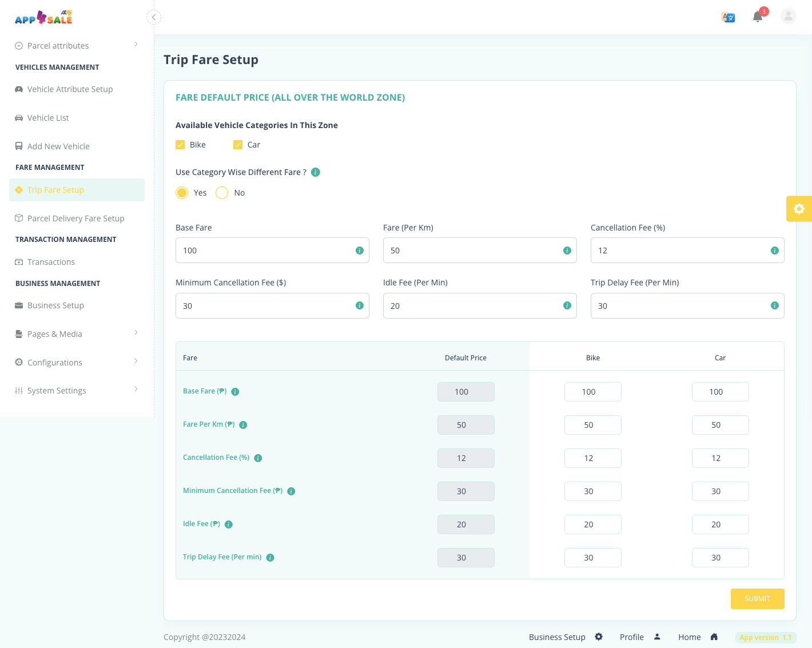Click the Car Trip Delay Fee cell
The width and height of the screenshot is (812, 648).
(721, 558)
